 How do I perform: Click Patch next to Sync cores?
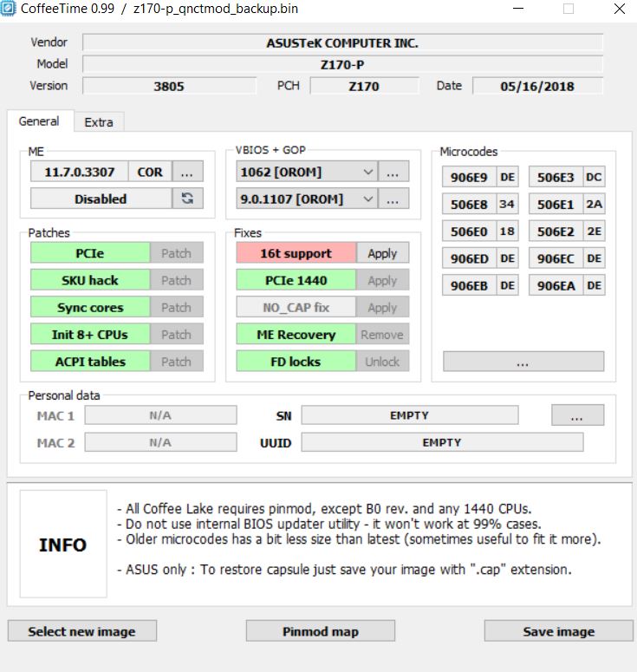[177, 307]
